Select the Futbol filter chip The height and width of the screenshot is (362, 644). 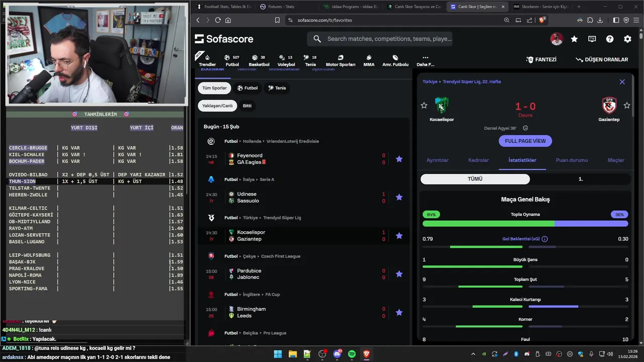tap(247, 88)
